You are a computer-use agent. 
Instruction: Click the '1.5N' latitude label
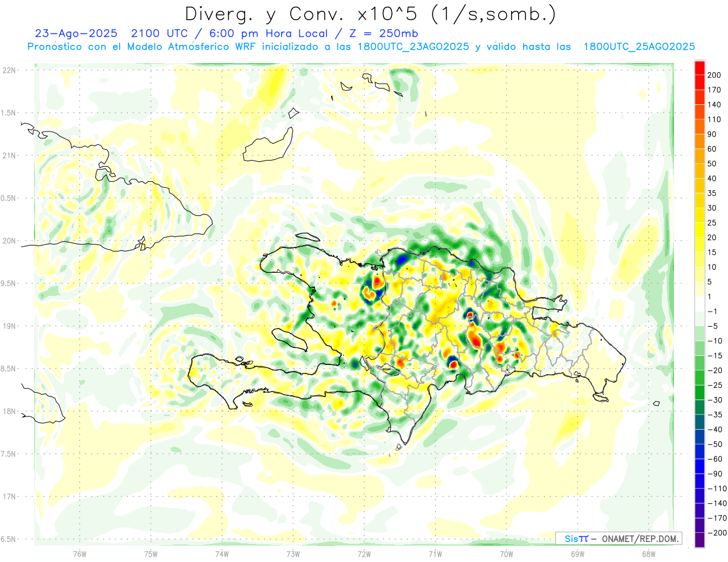click(8, 113)
